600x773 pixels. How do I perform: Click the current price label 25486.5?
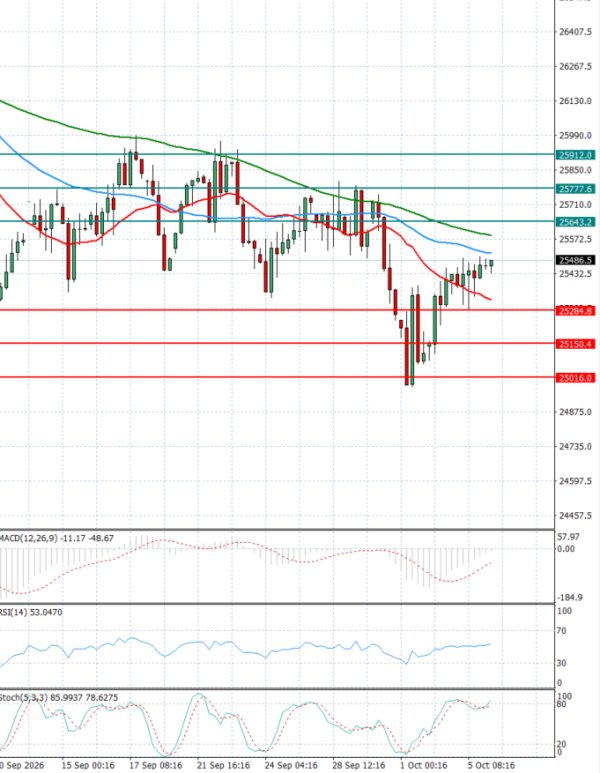(575, 260)
